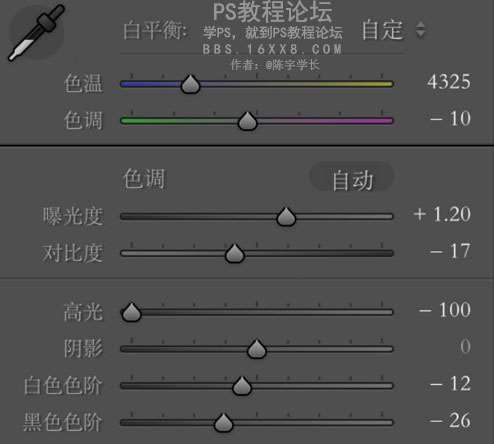
Task: Click the 阴影 shadows slider handle
Action: pyautogui.click(x=257, y=349)
